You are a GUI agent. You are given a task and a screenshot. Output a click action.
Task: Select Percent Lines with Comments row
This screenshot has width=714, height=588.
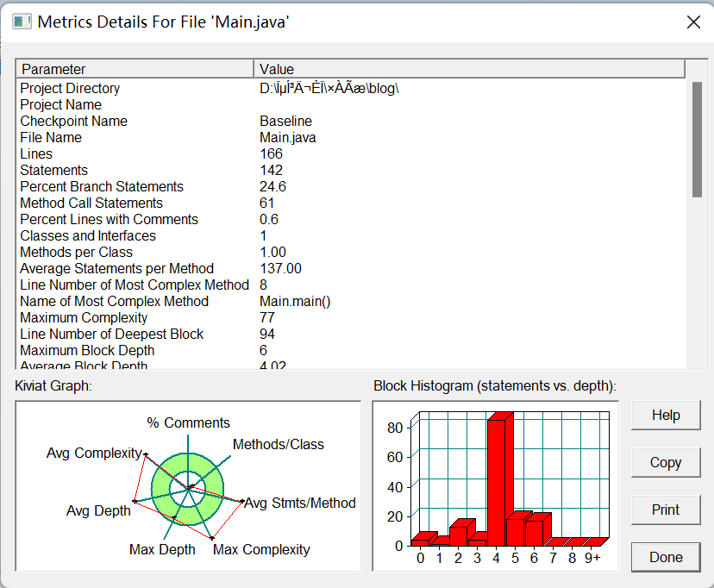(351, 219)
